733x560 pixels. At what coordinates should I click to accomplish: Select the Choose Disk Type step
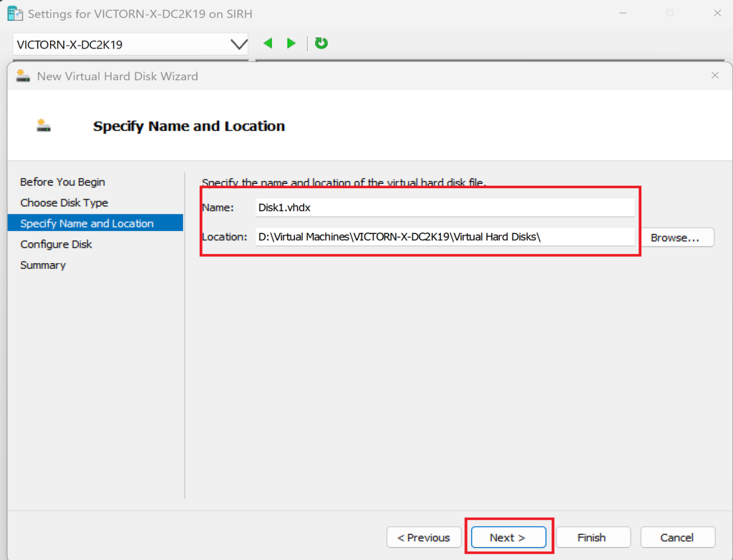coord(64,202)
